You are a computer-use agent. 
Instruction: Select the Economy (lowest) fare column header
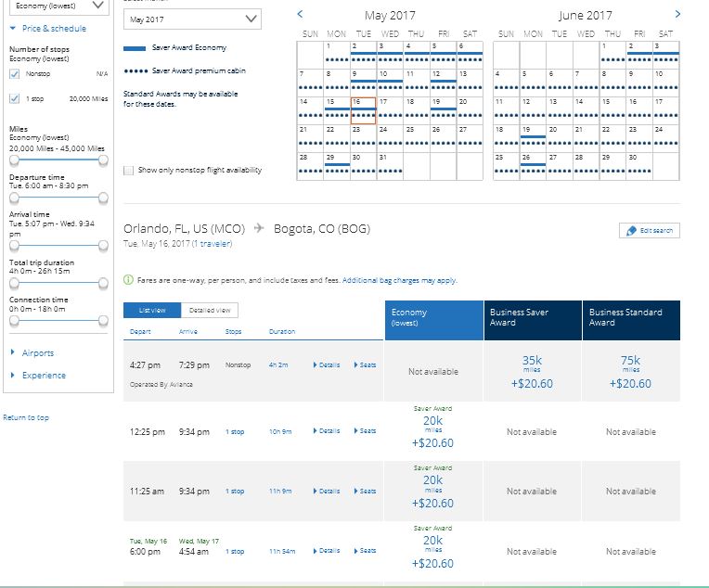[x=434, y=320]
